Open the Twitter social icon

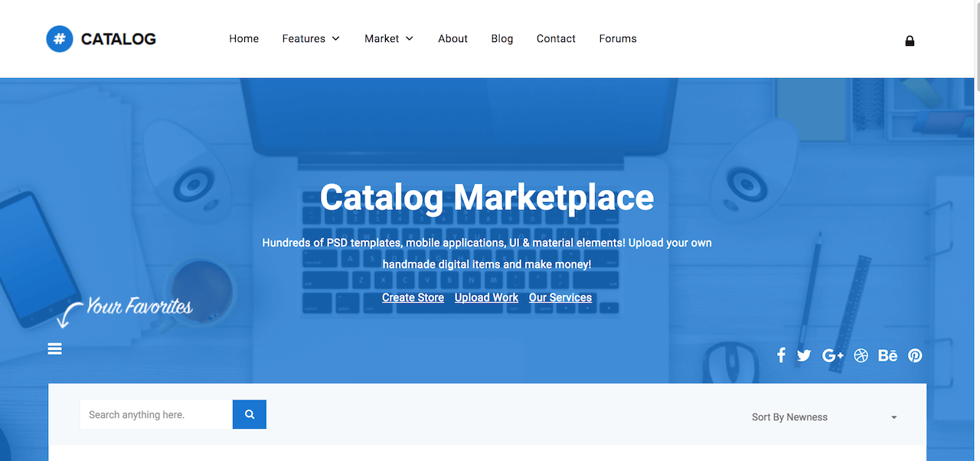[803, 355]
